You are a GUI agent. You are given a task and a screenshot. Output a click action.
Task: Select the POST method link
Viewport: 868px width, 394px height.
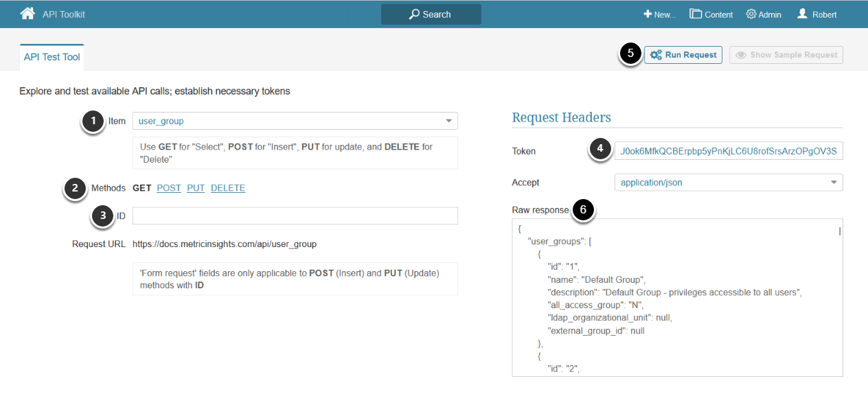(x=169, y=188)
